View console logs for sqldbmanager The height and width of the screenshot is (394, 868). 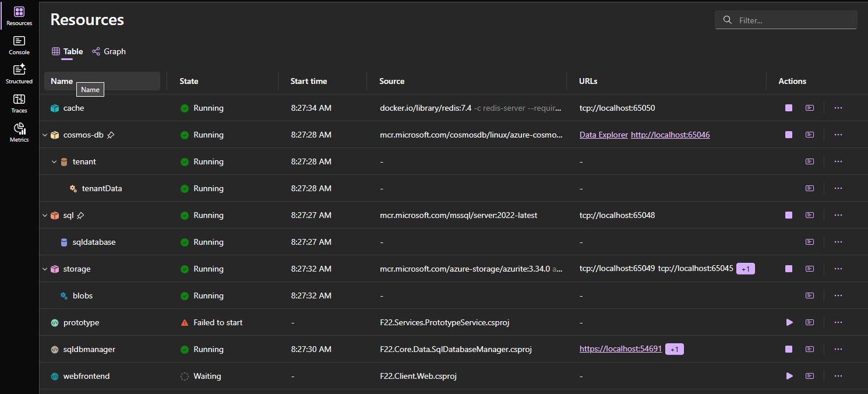coord(810,349)
